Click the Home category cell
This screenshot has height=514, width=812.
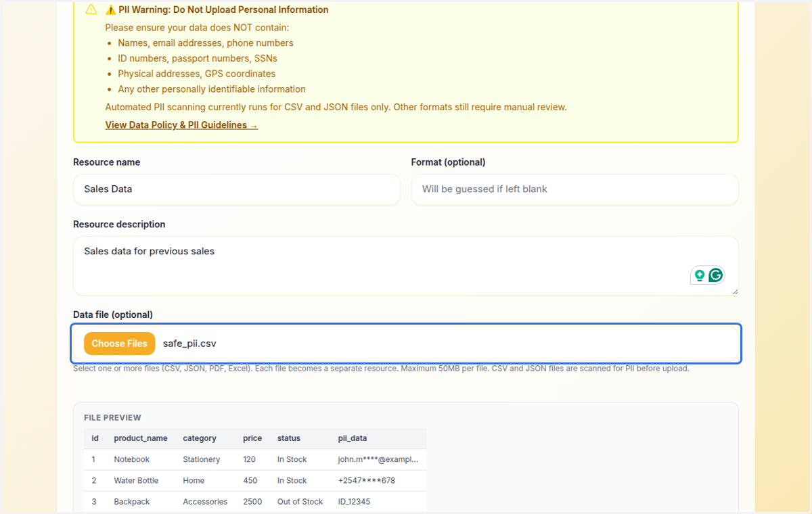pyautogui.click(x=194, y=481)
